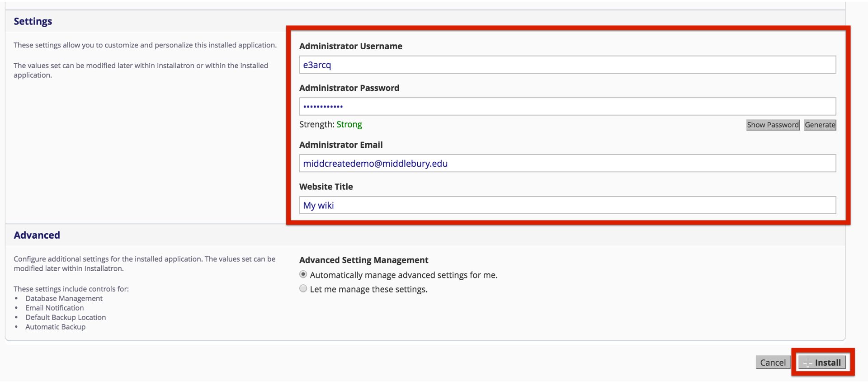
Task: Select the Website Title input box
Action: tap(567, 205)
